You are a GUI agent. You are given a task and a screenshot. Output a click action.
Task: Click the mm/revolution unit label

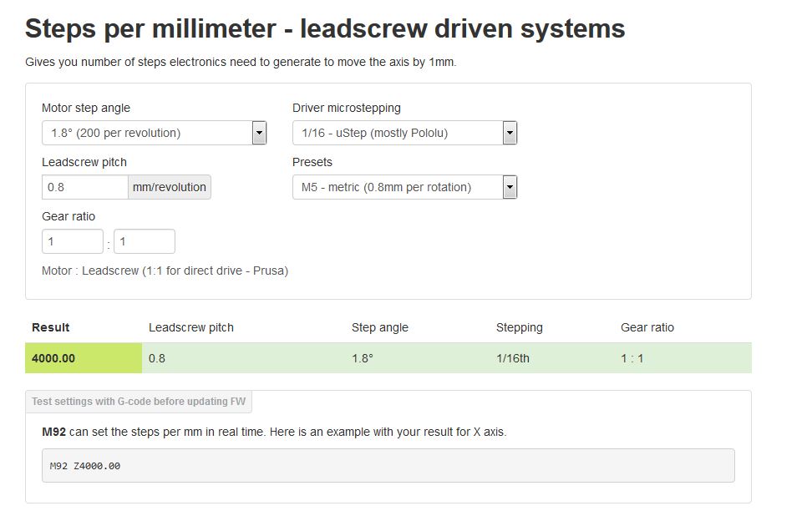(170, 187)
